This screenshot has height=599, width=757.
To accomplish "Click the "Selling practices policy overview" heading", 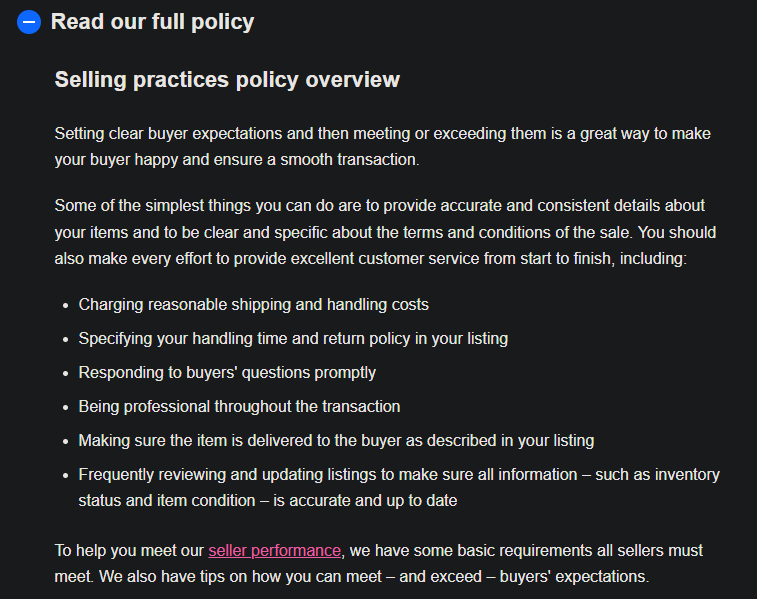I will pos(227,80).
